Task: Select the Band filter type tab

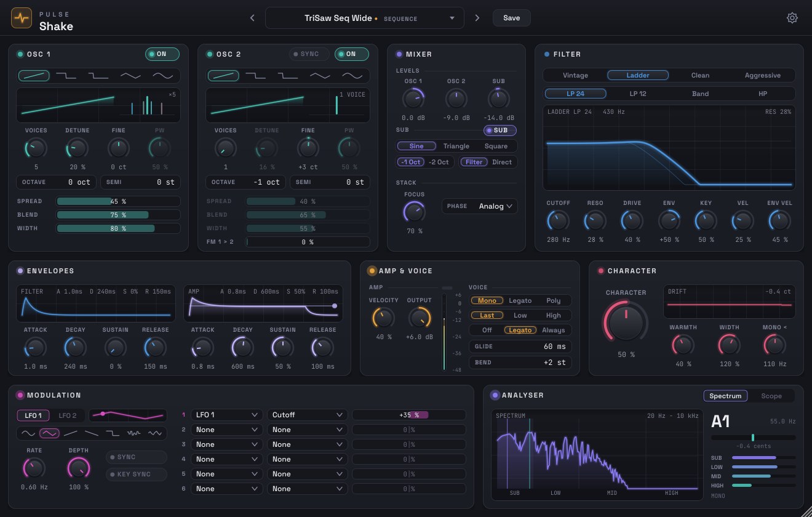Action: tap(700, 94)
